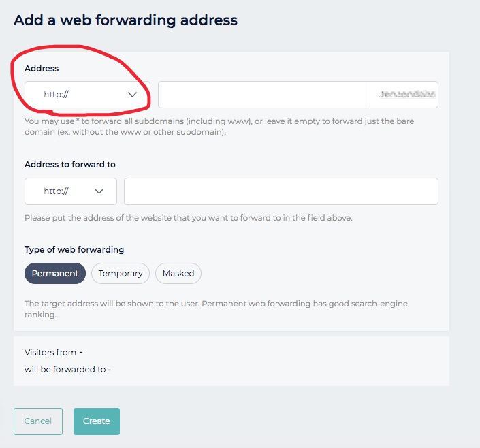
Task: Focus the forward-to website address field
Action: 281,191
